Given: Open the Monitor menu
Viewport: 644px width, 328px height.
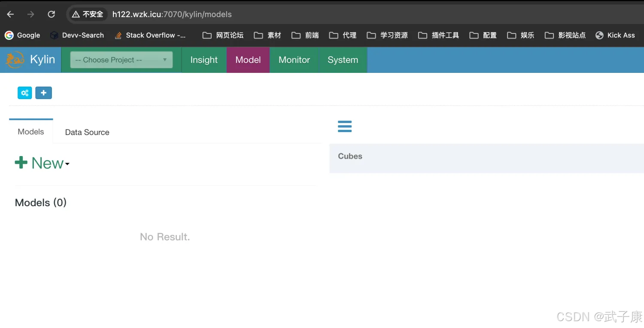Looking at the screenshot, I should coord(294,60).
